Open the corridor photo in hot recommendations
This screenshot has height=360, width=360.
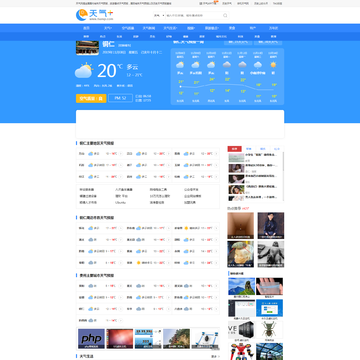point(240,226)
